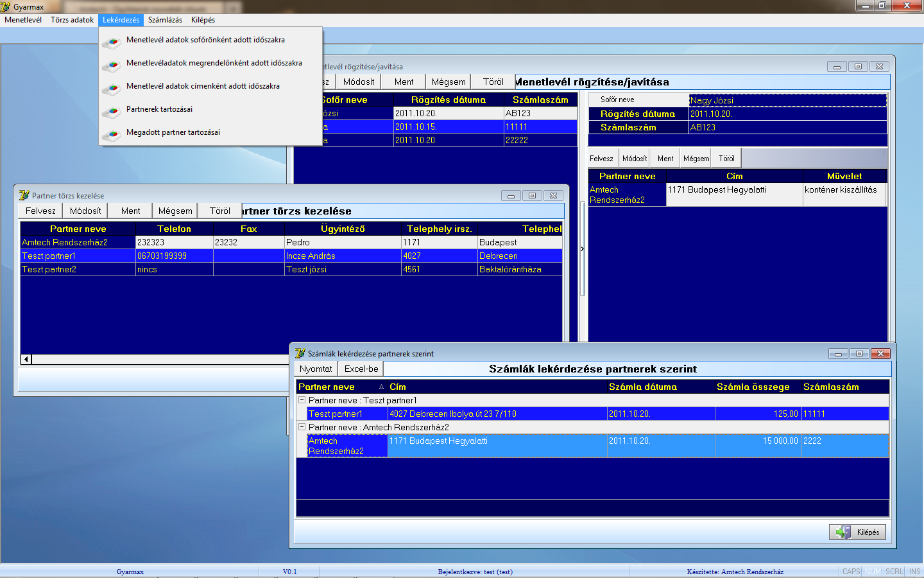Click the 'konténer kiszállítás' cell
The width and height of the screenshot is (924, 578).
click(x=844, y=195)
